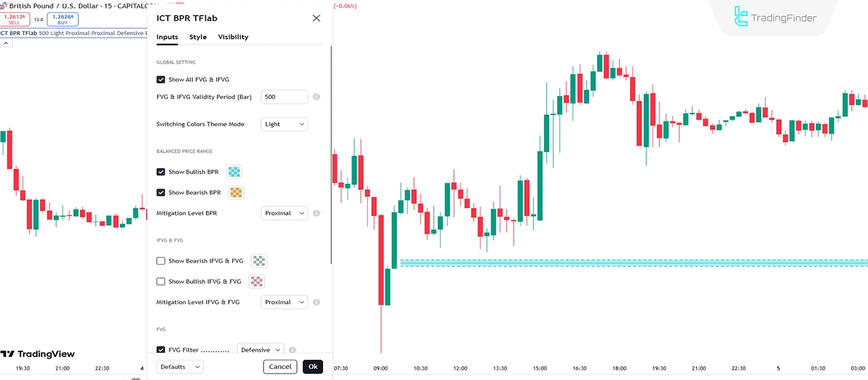Open the Bearish BPR color swatch icon
The image size is (868, 380).
point(236,192)
